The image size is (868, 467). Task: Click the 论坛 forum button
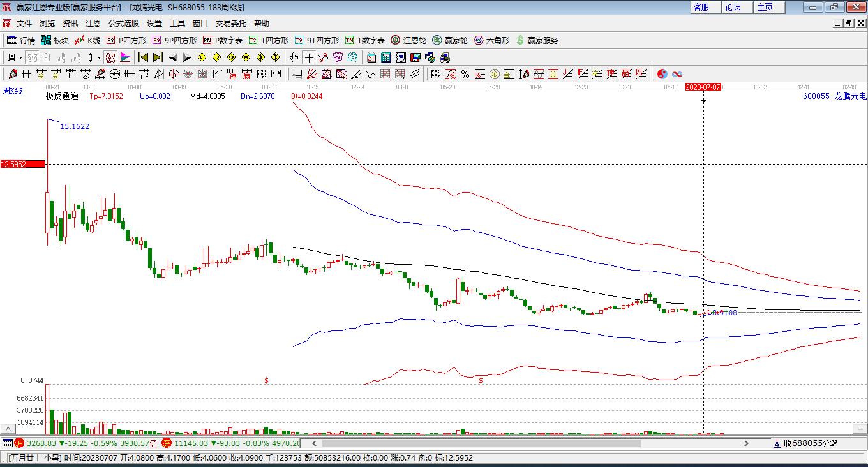click(x=733, y=7)
